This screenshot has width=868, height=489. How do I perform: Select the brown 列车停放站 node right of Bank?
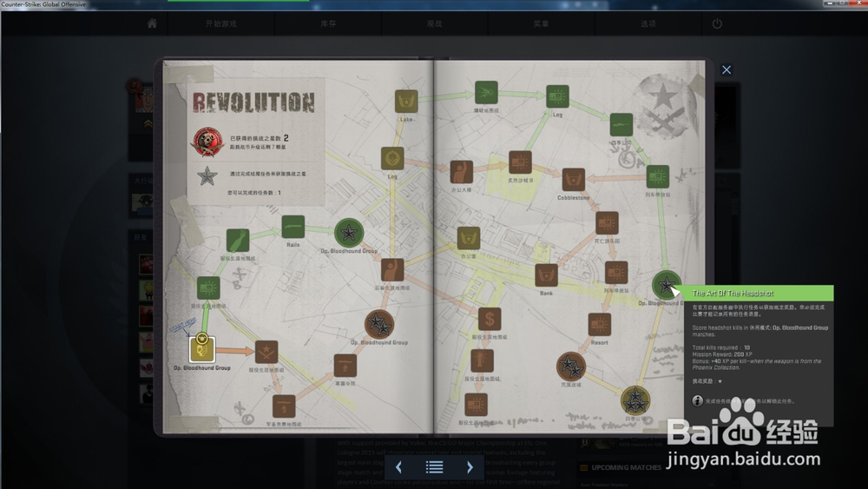click(x=616, y=273)
